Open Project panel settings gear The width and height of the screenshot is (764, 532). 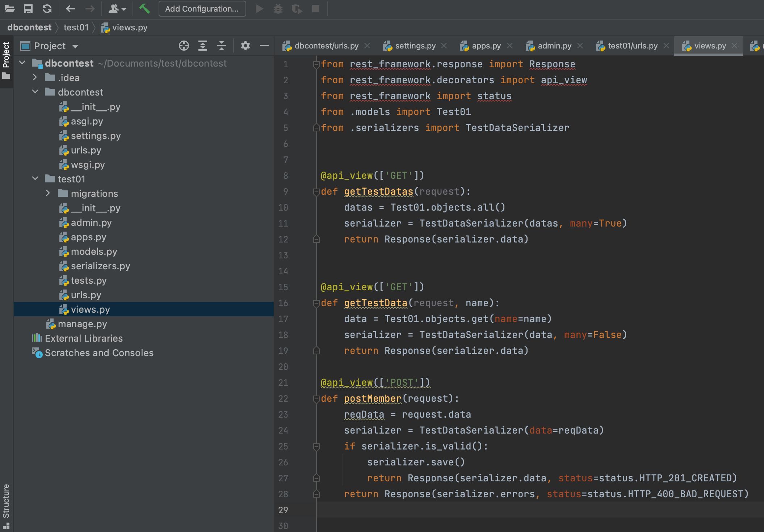[x=245, y=46]
